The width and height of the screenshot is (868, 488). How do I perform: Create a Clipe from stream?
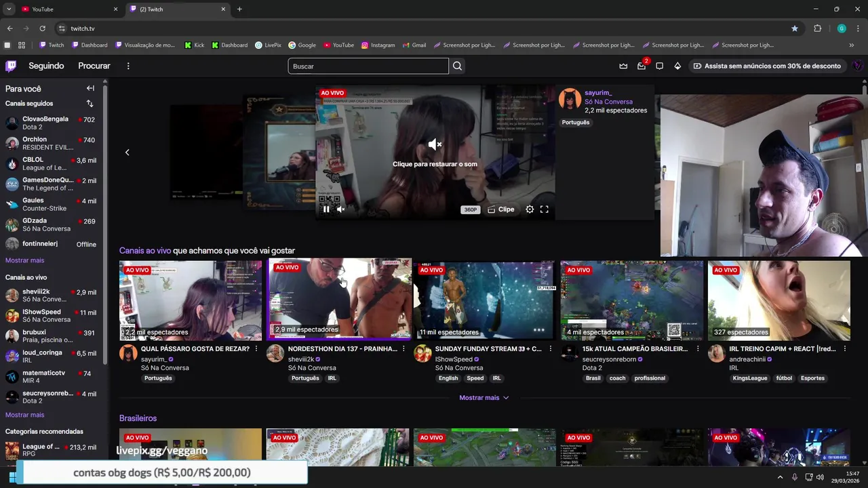coord(500,209)
